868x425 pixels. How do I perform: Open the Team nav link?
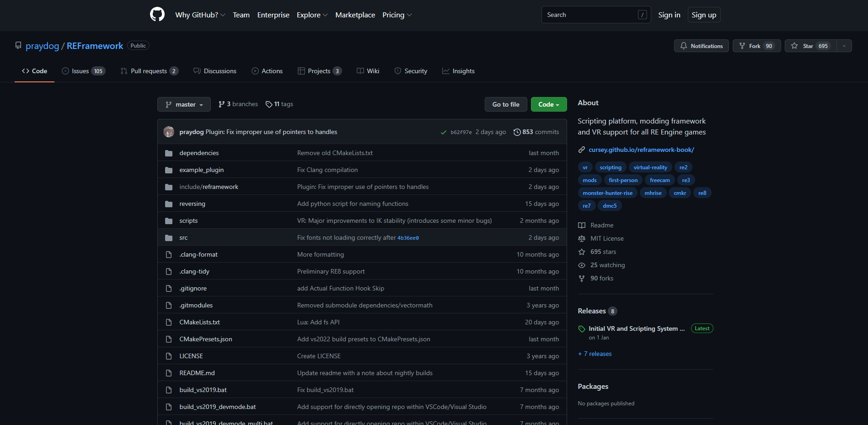point(241,15)
